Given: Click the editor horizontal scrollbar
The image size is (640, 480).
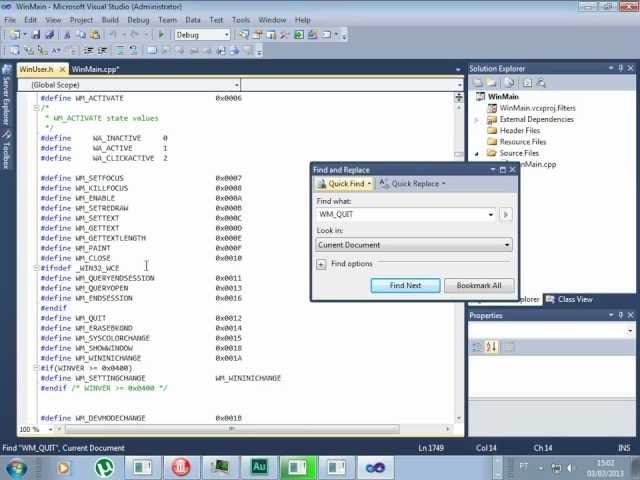Looking at the screenshot, I should (232, 429).
